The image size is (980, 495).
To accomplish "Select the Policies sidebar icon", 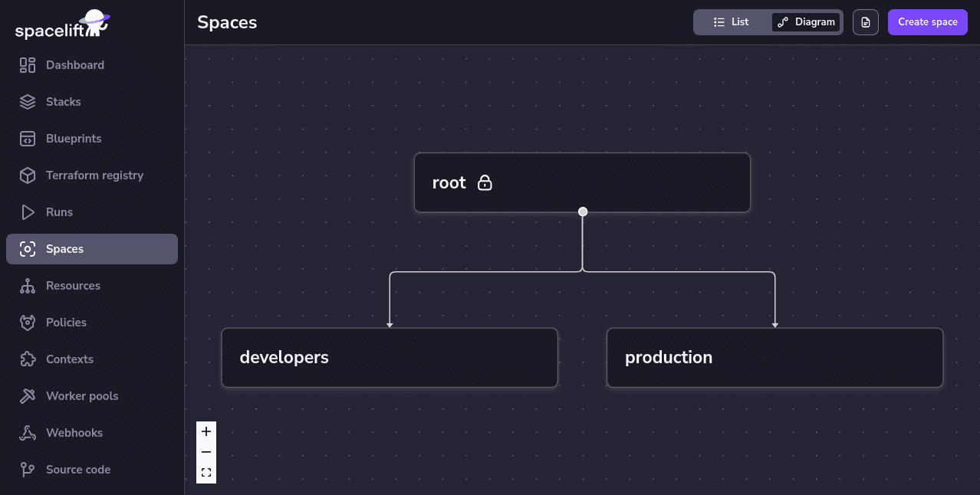I will [28, 322].
